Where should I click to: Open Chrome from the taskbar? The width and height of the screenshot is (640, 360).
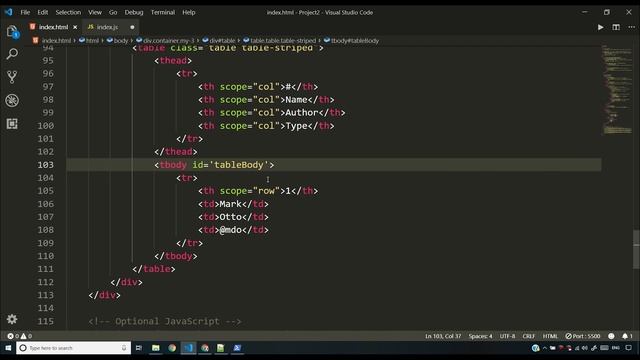(x=172, y=348)
